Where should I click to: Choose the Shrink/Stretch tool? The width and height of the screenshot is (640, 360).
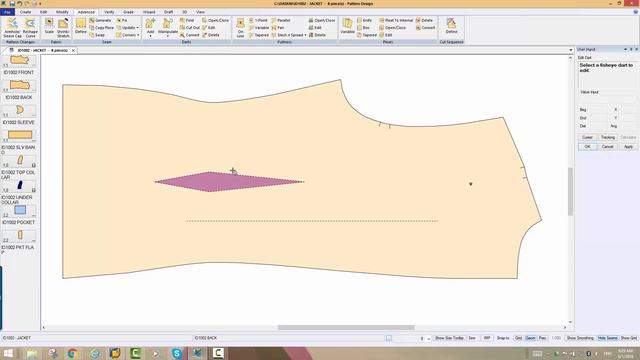tap(63, 28)
